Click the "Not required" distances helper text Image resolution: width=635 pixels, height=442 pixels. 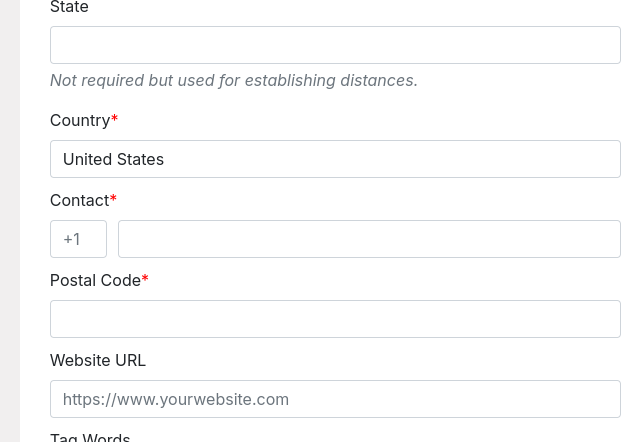click(x=233, y=80)
